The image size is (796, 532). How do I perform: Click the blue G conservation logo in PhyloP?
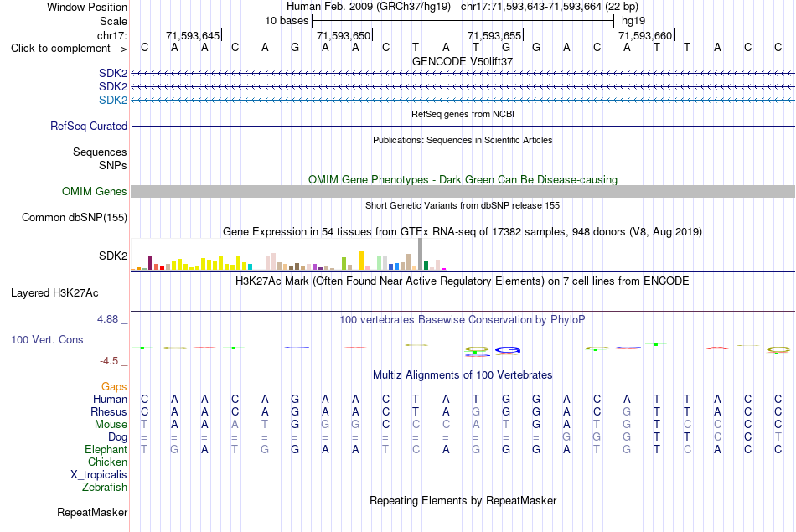tap(508, 350)
